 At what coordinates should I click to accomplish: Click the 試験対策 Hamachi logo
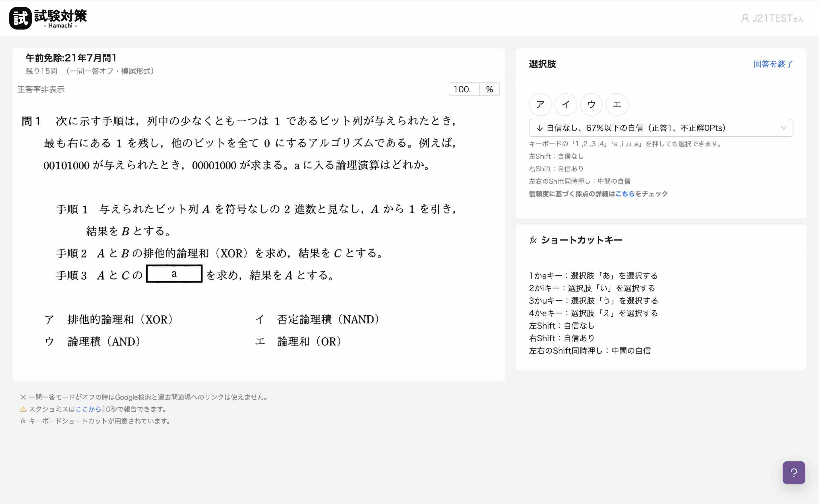49,18
